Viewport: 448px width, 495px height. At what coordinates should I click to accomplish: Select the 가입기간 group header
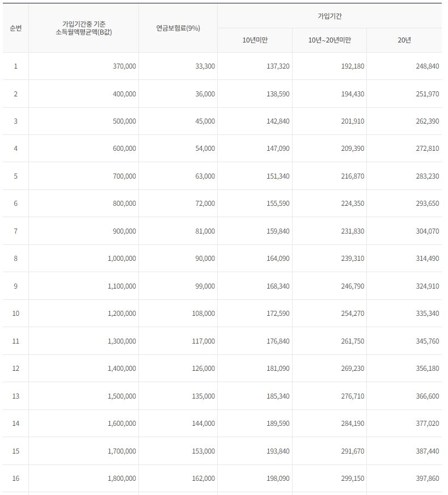tap(329, 16)
